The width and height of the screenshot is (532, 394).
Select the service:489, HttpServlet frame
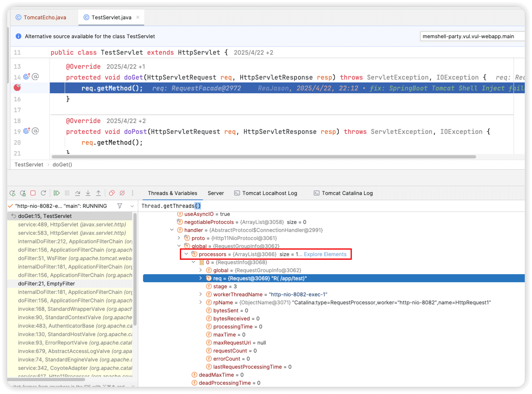pos(70,224)
